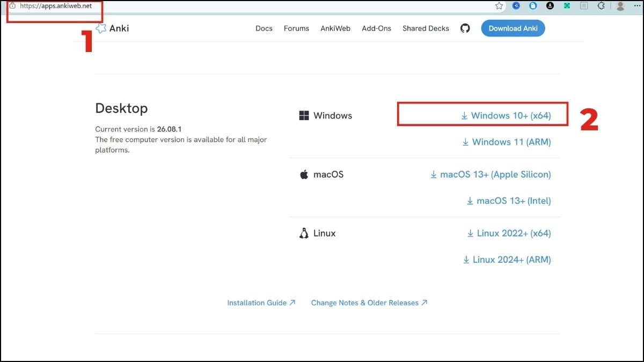644x362 pixels.
Task: Open the gray reader page icon
Action: point(584,6)
